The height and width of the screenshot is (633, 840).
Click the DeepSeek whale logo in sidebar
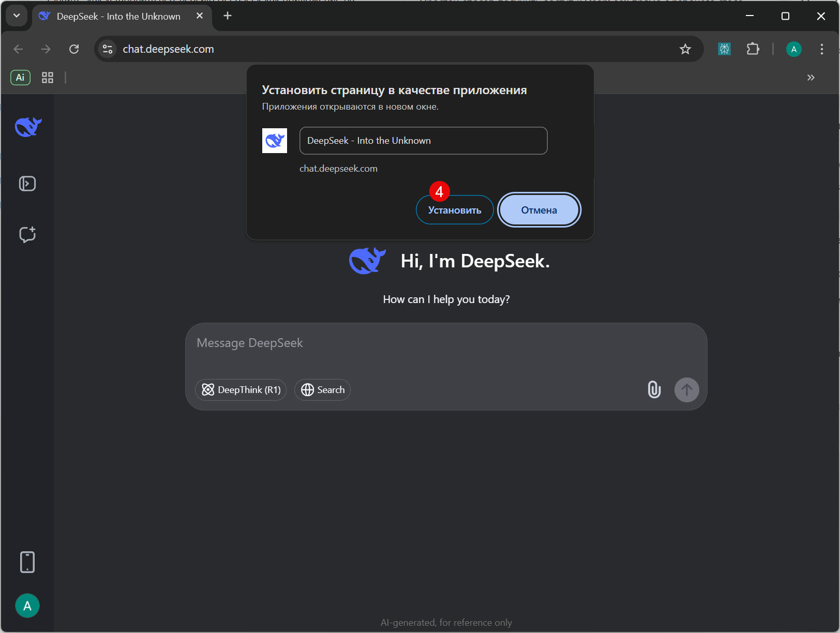28,127
